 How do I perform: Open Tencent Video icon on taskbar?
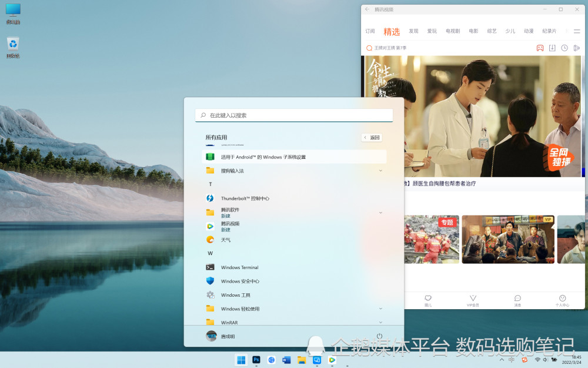tap(332, 360)
